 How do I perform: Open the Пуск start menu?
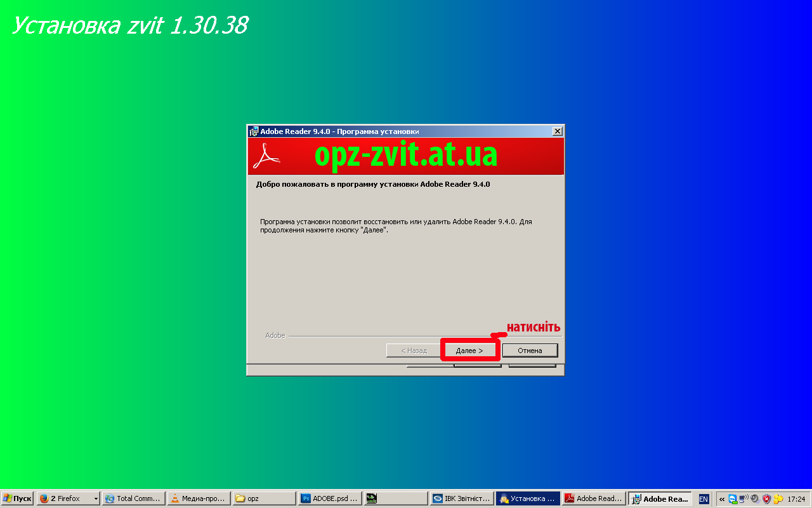pyautogui.click(x=17, y=498)
